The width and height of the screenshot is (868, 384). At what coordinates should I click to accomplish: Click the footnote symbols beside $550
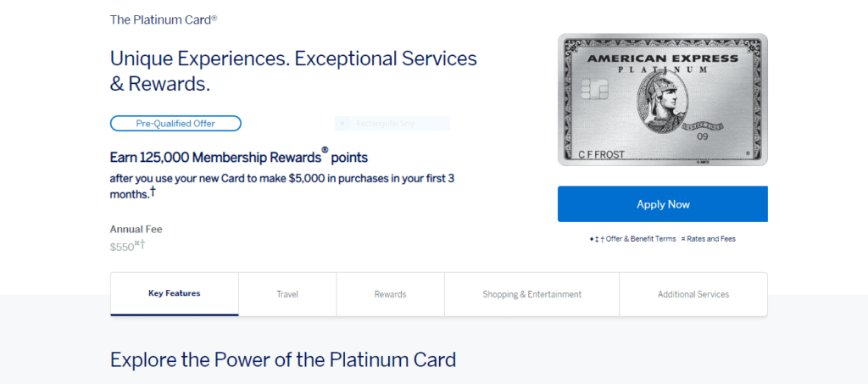140,243
